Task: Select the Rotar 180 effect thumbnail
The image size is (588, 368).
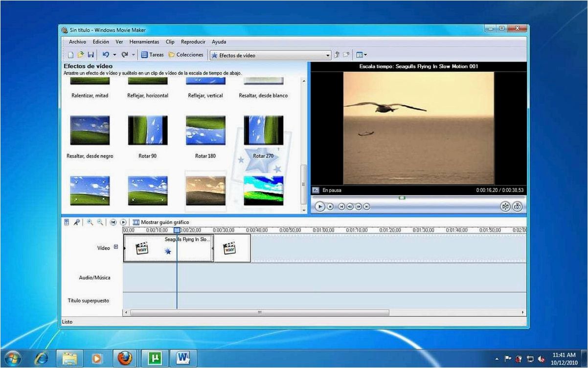Action: (x=206, y=130)
